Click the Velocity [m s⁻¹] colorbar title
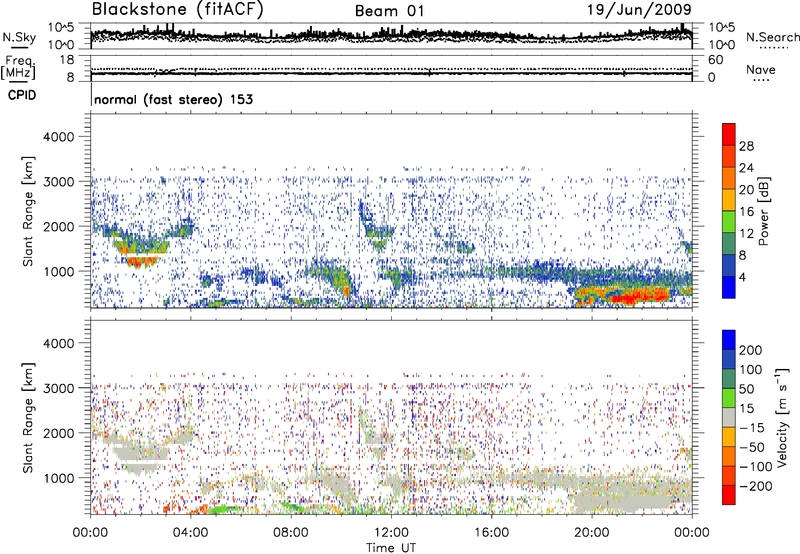The width and height of the screenshot is (800, 554). click(x=783, y=417)
